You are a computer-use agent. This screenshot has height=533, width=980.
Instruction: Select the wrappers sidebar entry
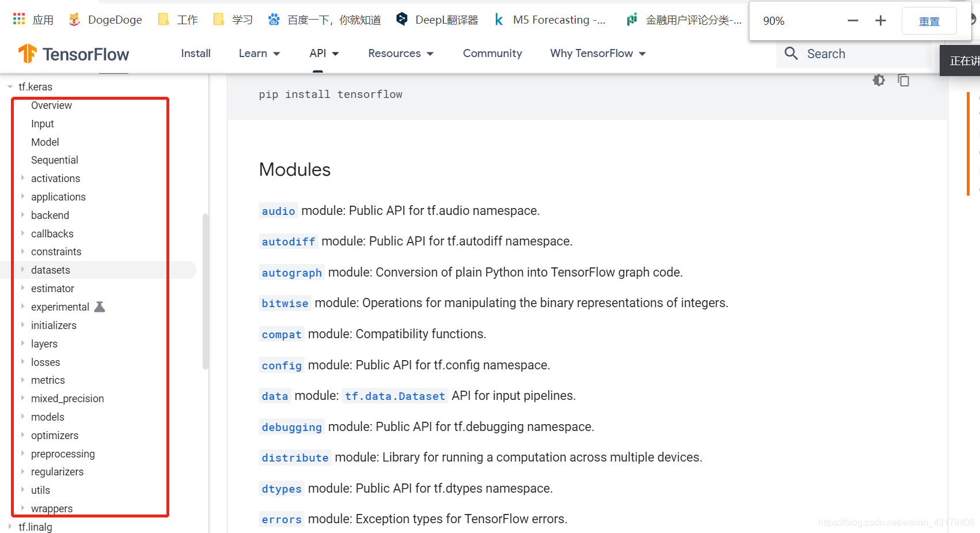point(52,509)
